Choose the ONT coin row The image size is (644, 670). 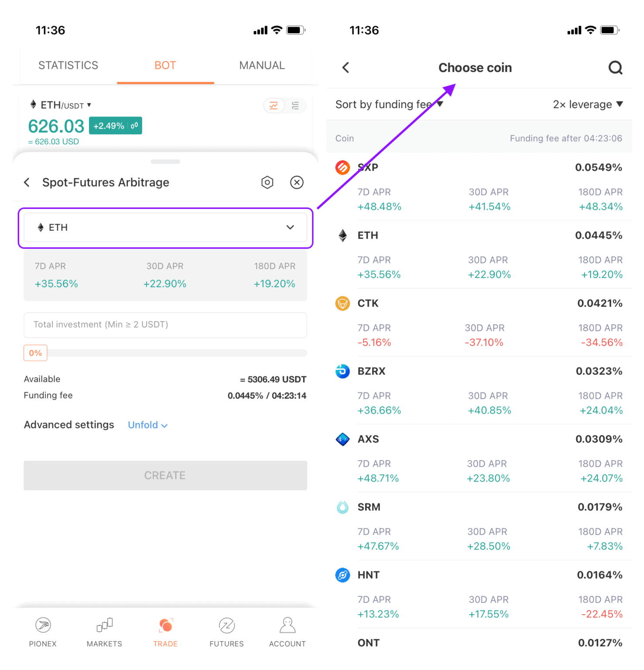pyautogui.click(x=479, y=643)
